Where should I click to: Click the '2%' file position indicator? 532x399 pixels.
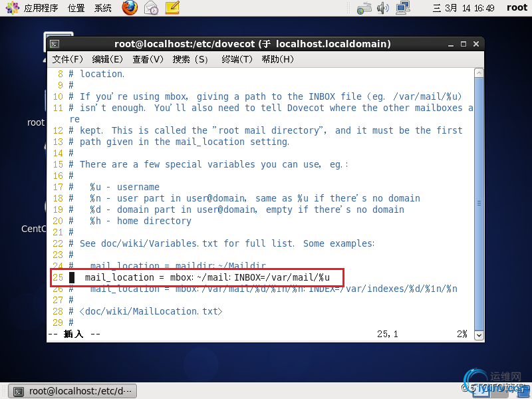[462, 334]
